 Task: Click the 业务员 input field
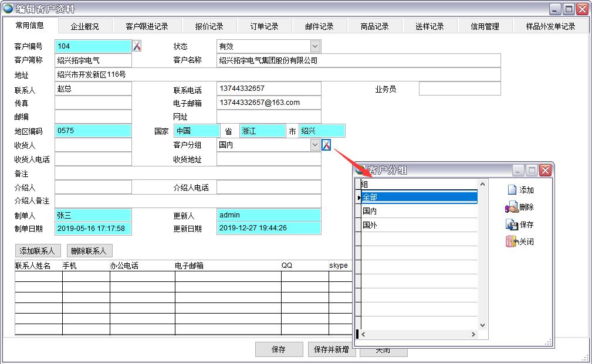pos(459,89)
